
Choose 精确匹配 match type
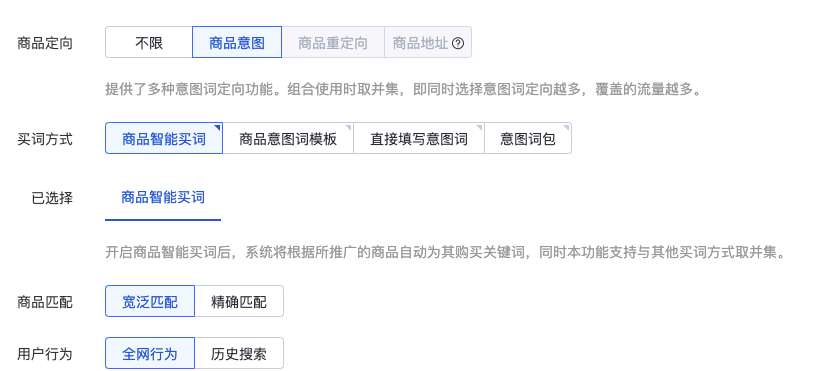tap(239, 301)
